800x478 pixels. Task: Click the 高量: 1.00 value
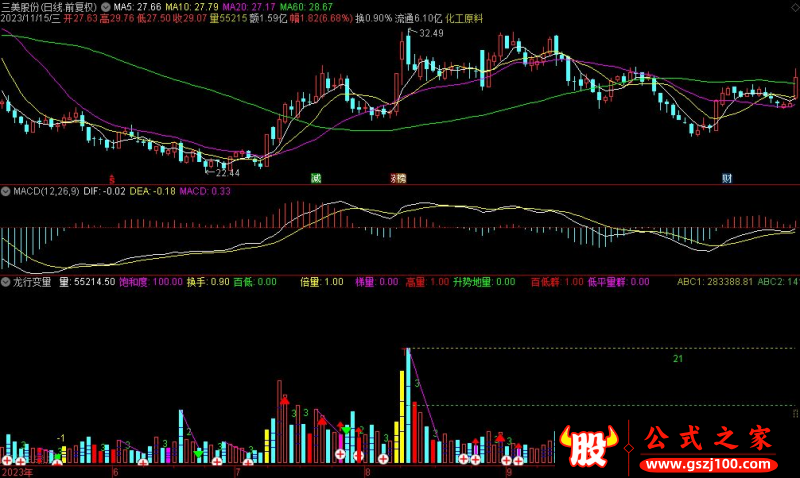428,282
